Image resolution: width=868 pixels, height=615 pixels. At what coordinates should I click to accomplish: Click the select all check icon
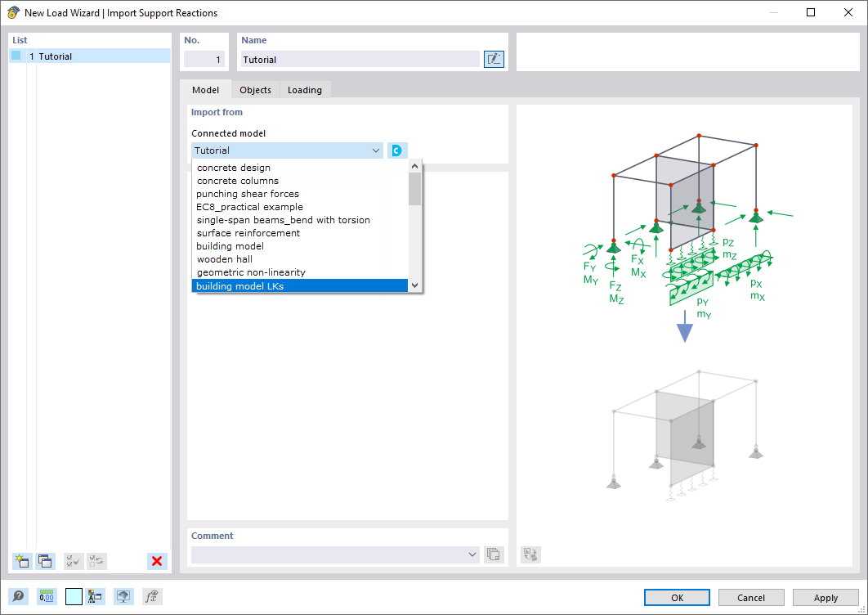(74, 561)
